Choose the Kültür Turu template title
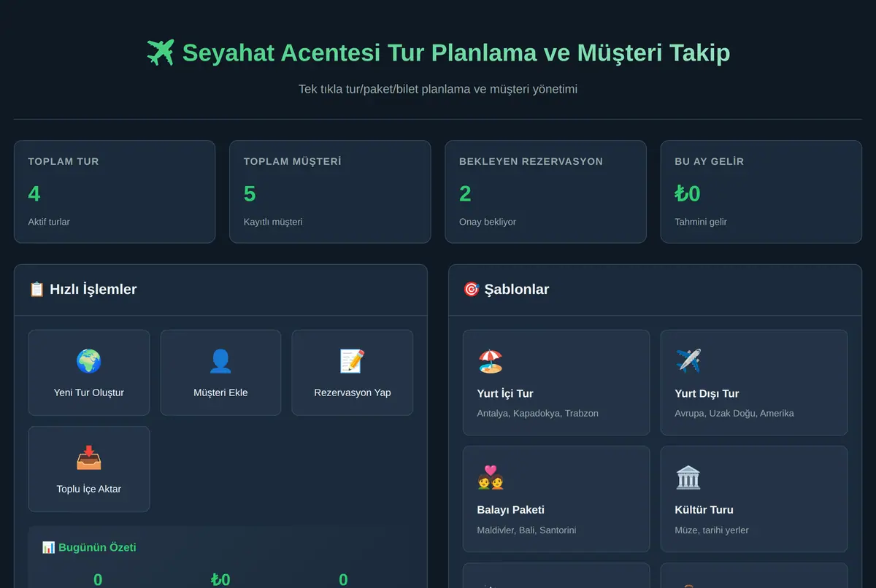 tap(704, 510)
